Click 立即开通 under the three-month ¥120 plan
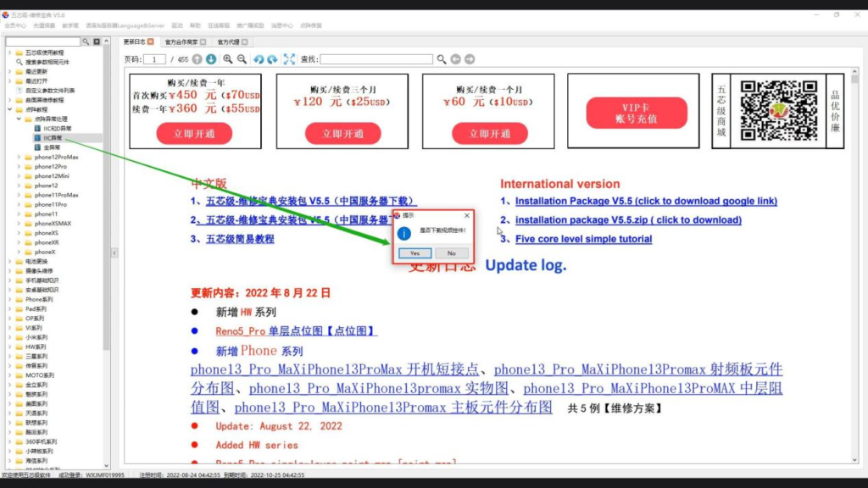Image resolution: width=868 pixels, height=488 pixels. [x=342, y=134]
